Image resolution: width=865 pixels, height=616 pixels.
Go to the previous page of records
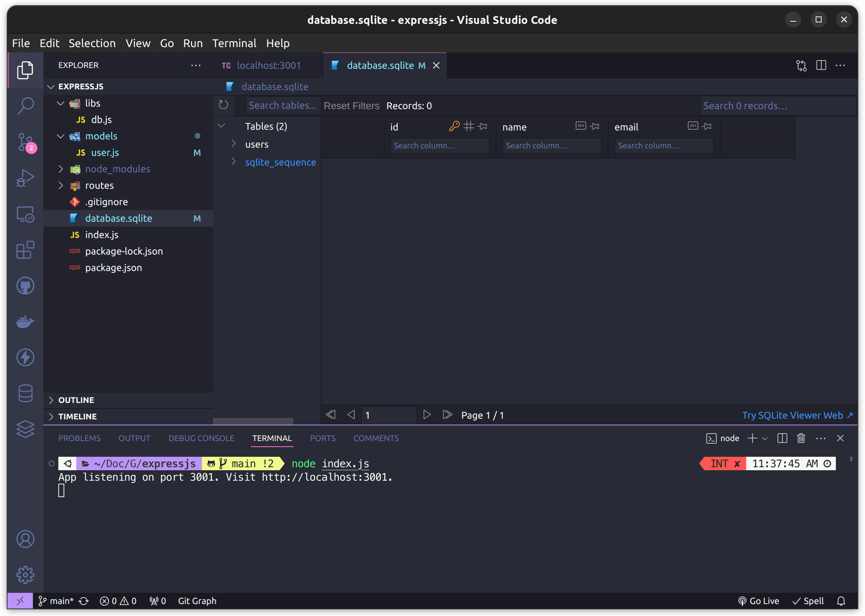click(x=351, y=415)
